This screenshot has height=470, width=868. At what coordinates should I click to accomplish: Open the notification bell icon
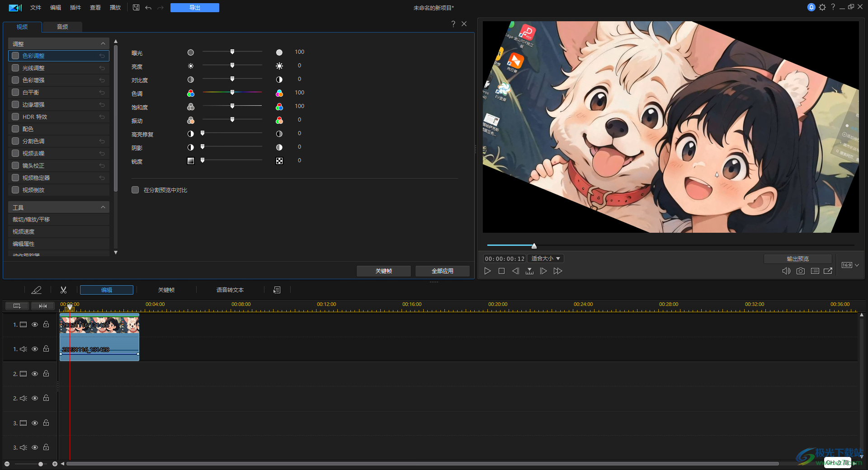coord(811,7)
